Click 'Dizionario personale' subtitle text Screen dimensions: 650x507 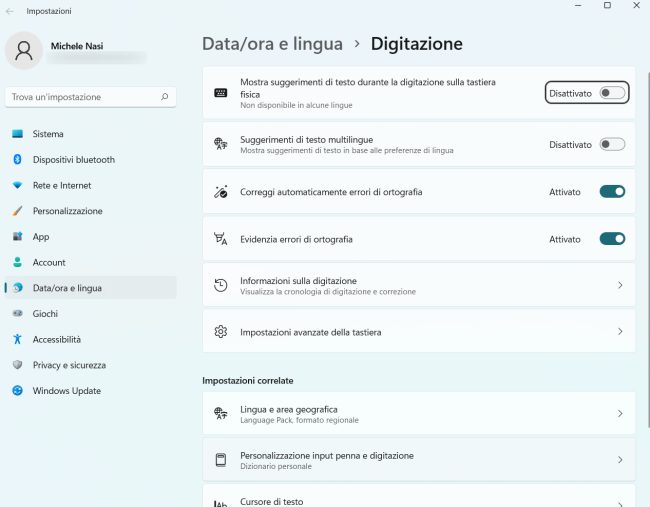276,466
